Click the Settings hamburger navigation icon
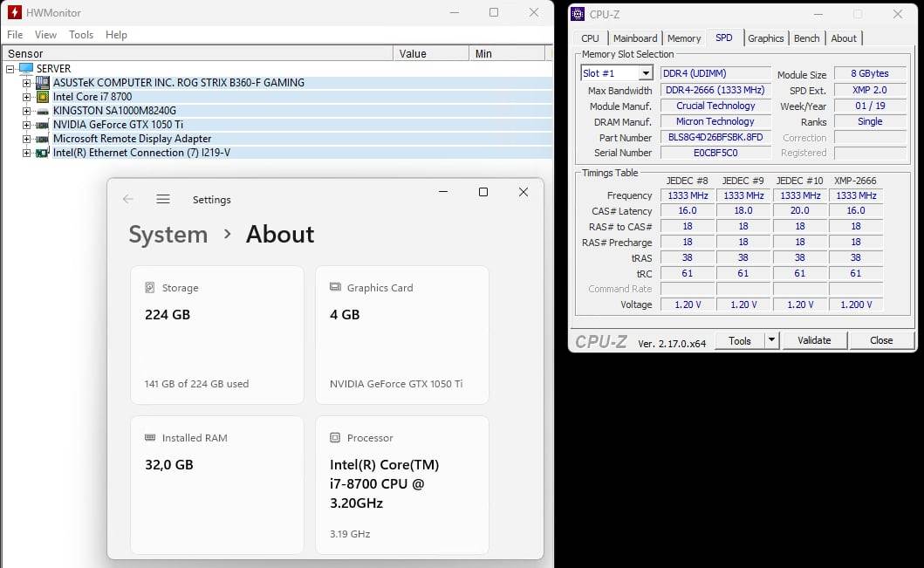Image resolution: width=924 pixels, height=568 pixels. pyautogui.click(x=163, y=199)
